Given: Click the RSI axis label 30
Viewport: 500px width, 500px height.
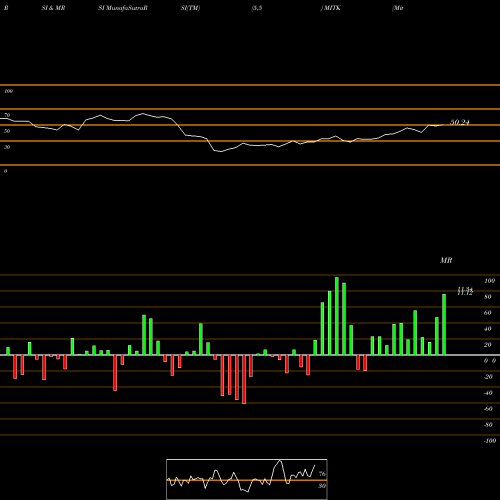Looking at the screenshot, I should click(x=7, y=147).
